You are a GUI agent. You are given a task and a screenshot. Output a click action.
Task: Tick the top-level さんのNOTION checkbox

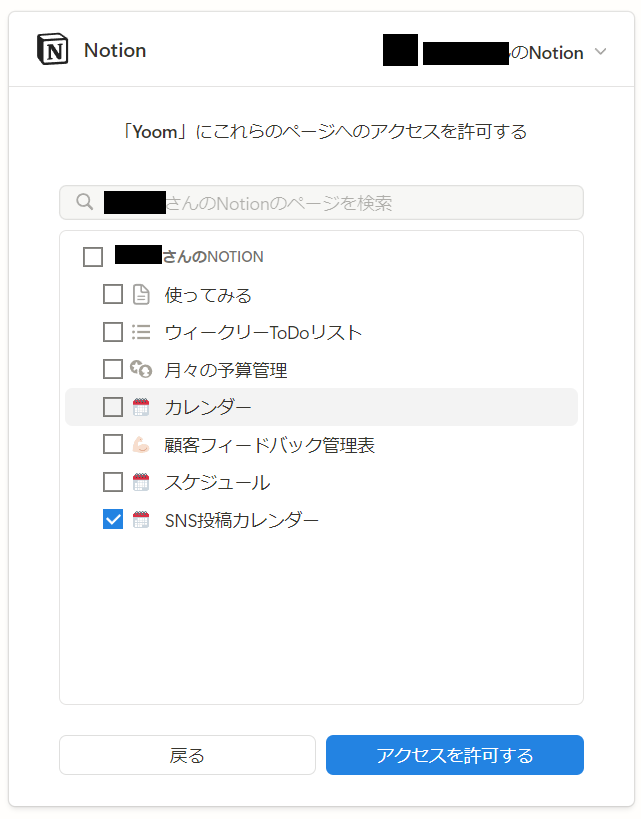pyautogui.click(x=93, y=257)
